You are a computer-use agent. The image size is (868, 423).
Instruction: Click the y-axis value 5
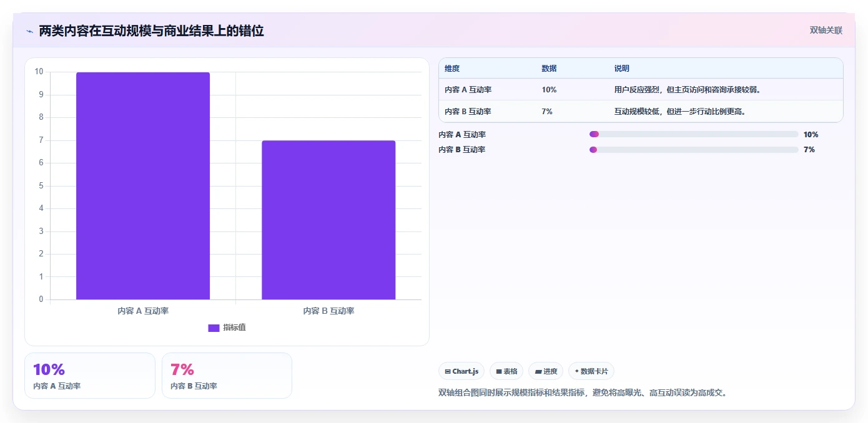coord(41,186)
